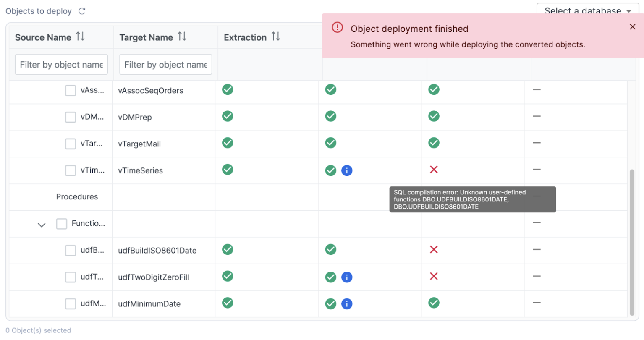Select the vDMPrep row checkbox
Image resolution: width=644 pixels, height=340 pixels.
71,117
